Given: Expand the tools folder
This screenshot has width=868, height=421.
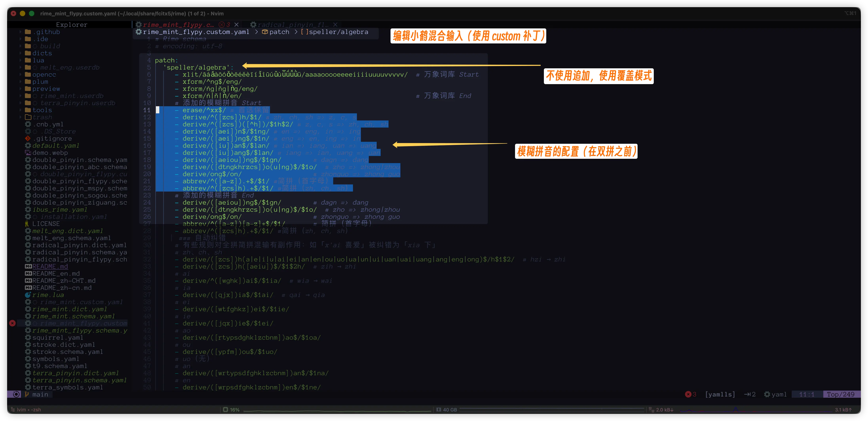Looking at the screenshot, I should 21,110.
